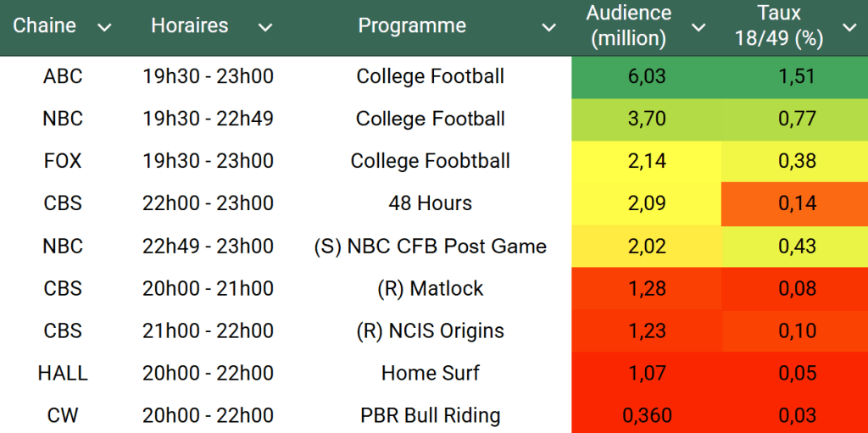Viewport: 868px width, 433px height.
Task: Click the Audience (million) filter chevron
Action: 698,27
